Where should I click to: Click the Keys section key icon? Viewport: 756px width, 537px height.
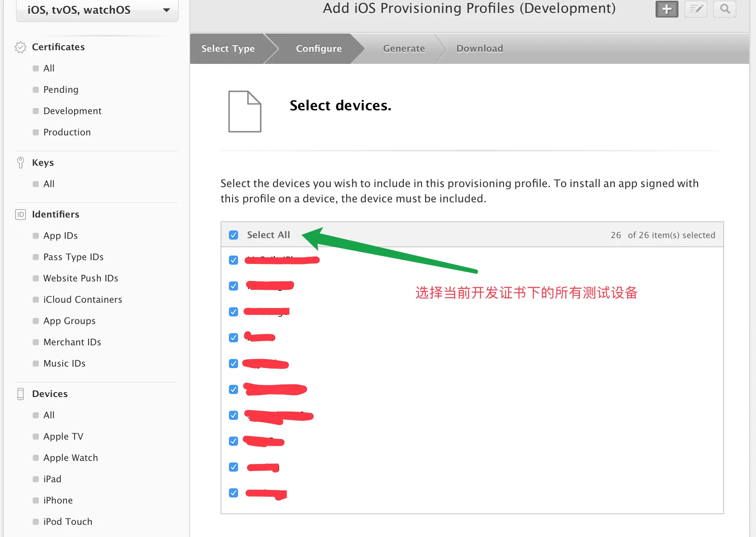(21, 162)
